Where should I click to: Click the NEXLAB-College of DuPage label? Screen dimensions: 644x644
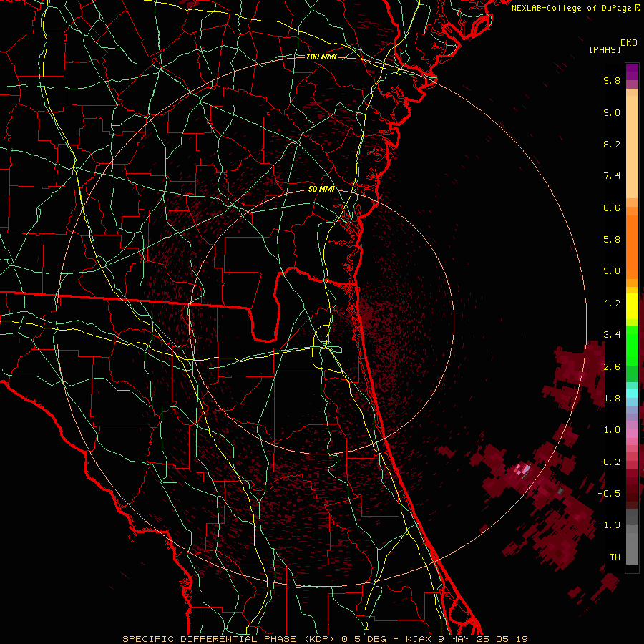coord(572,8)
